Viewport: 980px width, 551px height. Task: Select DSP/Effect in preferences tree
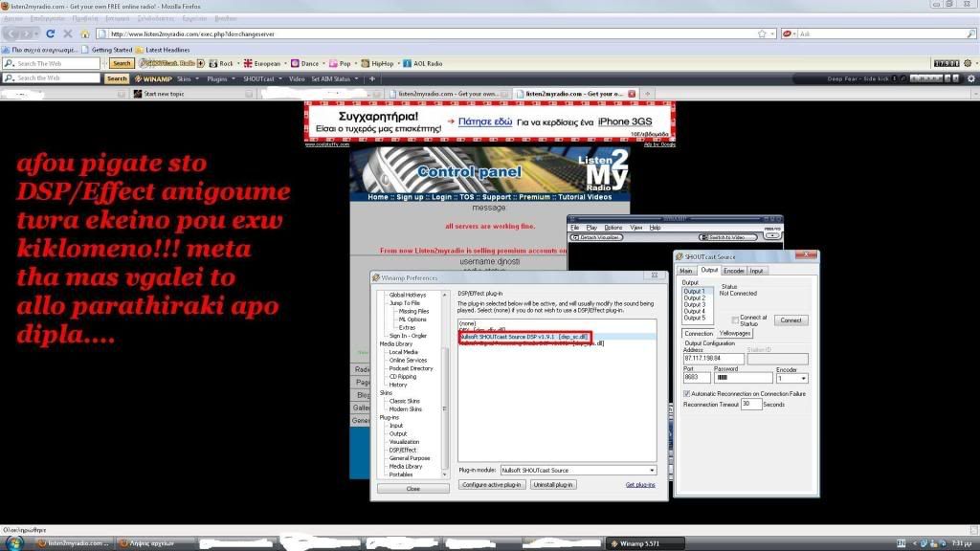[x=402, y=450]
